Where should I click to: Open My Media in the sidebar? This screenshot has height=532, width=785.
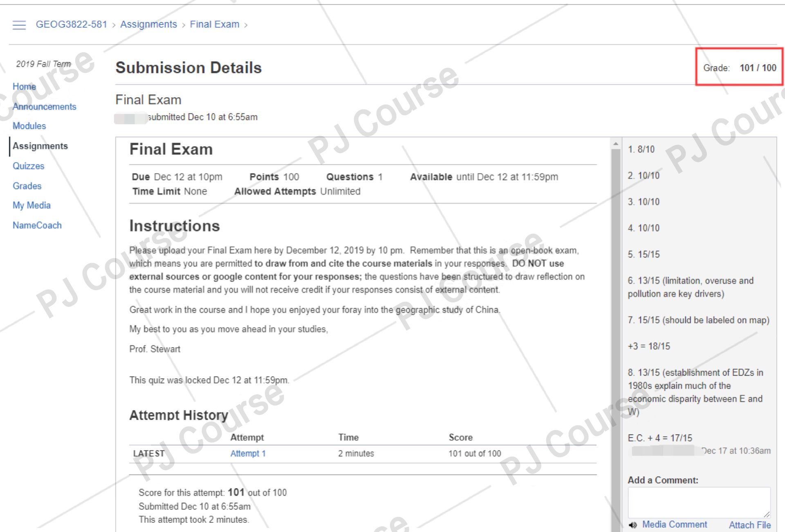31,206
